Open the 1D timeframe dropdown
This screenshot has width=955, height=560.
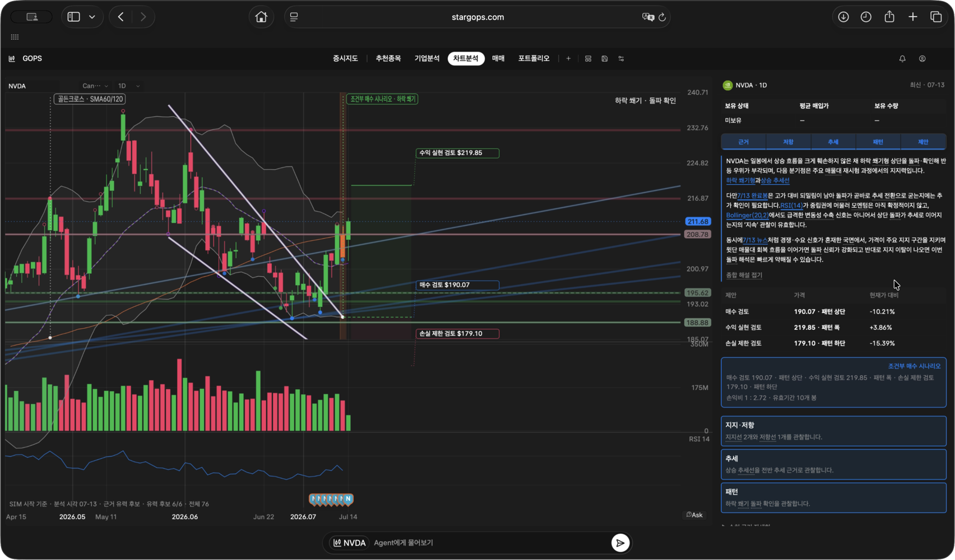[x=128, y=86]
